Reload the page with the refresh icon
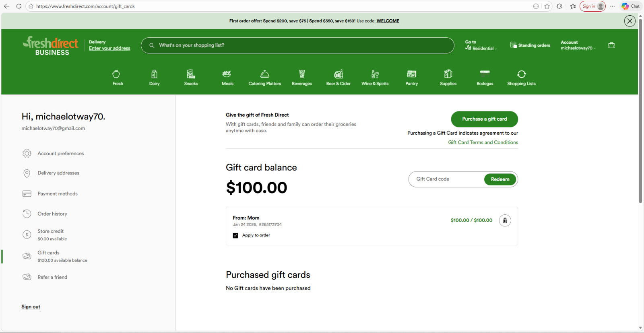The width and height of the screenshot is (644, 333). [19, 6]
